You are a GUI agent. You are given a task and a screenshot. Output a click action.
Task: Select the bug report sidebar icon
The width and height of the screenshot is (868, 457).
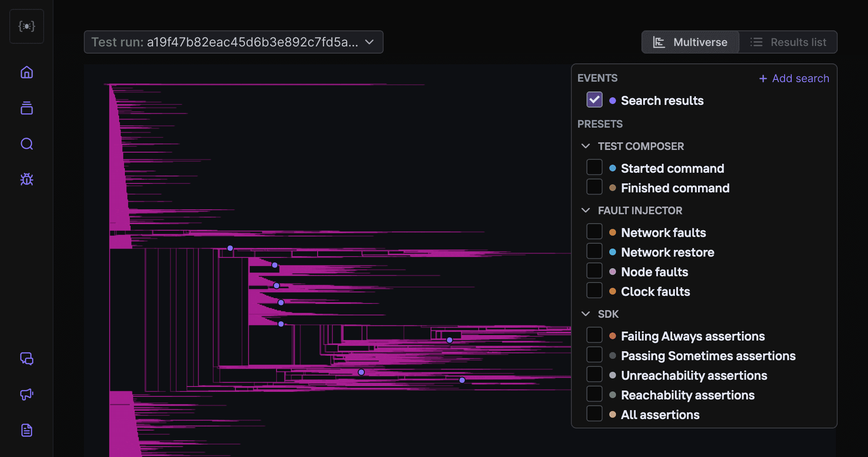[26, 179]
